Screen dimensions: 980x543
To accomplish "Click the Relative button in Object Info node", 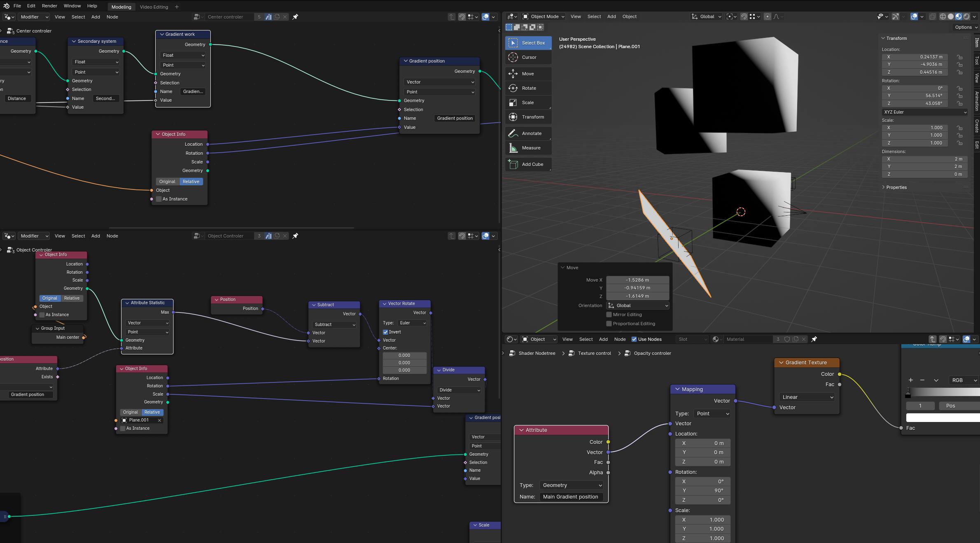I will tap(192, 181).
